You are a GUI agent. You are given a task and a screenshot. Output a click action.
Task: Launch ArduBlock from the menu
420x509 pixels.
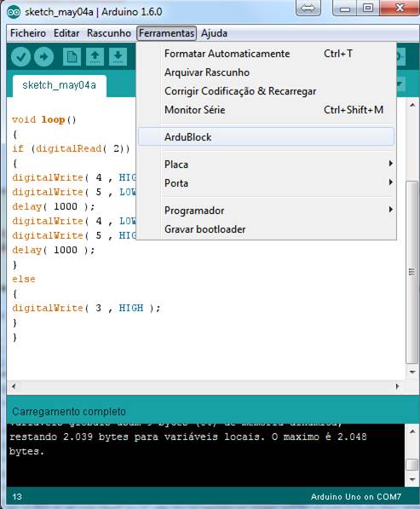pyautogui.click(x=266, y=136)
